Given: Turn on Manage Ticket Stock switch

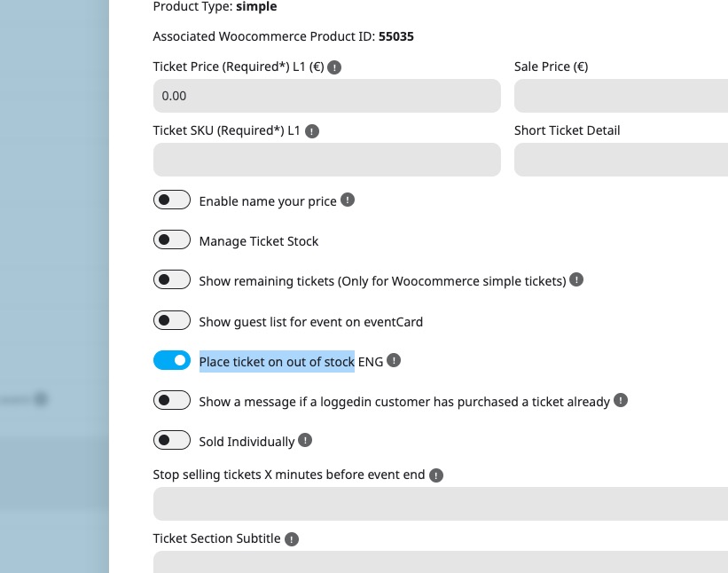Looking at the screenshot, I should pyautogui.click(x=172, y=239).
